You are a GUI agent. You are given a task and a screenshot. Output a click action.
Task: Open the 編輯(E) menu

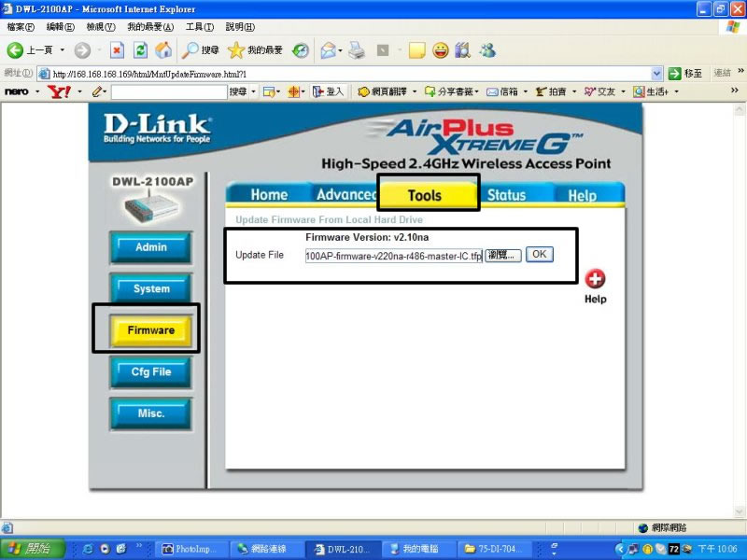[x=61, y=27]
